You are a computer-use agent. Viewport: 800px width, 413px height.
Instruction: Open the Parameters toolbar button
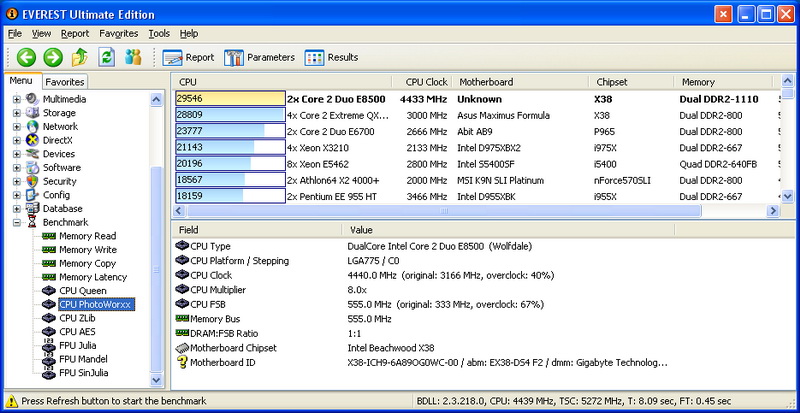click(x=260, y=57)
